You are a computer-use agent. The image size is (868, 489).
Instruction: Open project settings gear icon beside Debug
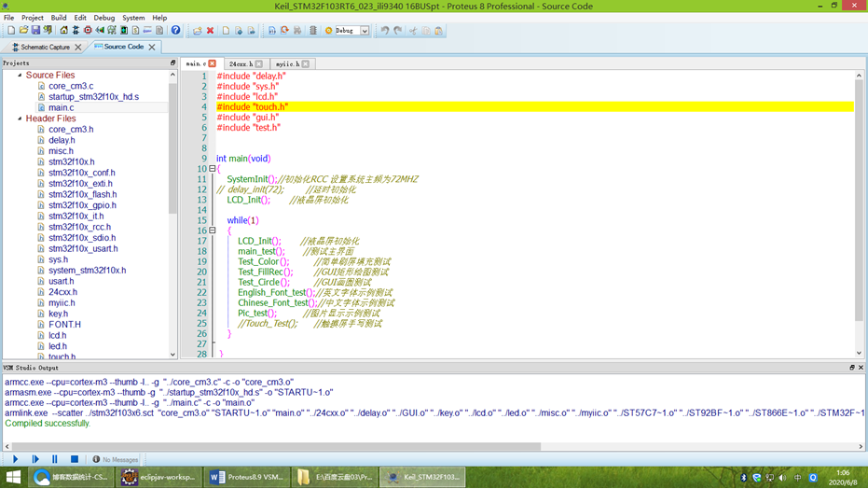point(328,31)
